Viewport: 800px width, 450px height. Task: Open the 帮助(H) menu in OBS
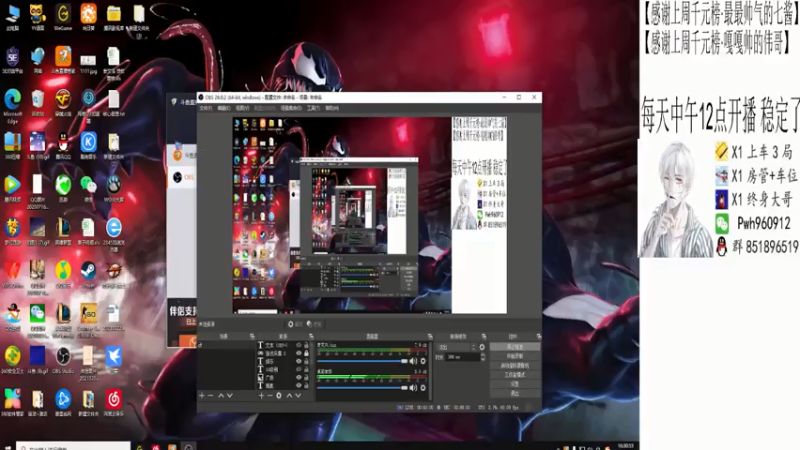pos(332,108)
